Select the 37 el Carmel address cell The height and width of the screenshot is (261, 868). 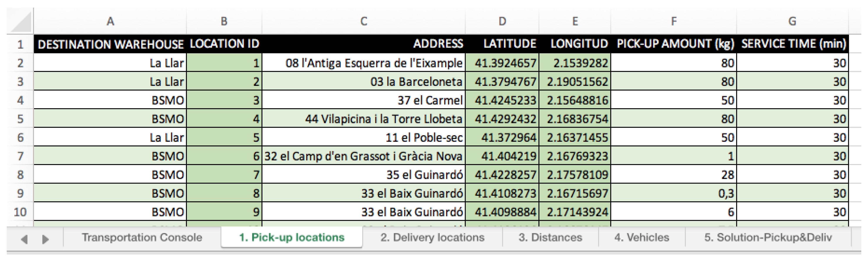[363, 100]
